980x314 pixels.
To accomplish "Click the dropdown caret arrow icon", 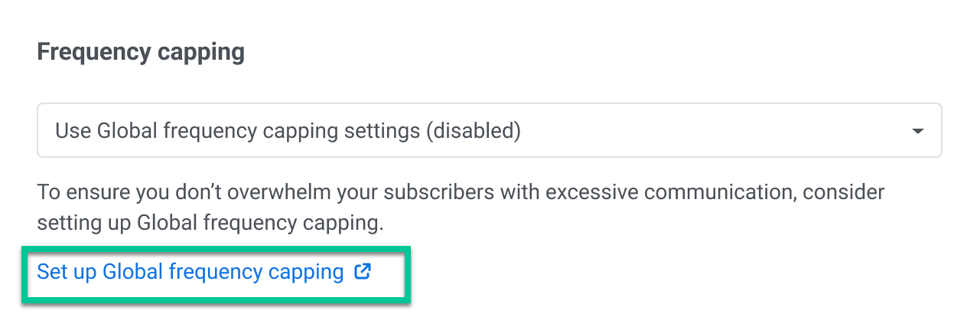I will (x=918, y=132).
